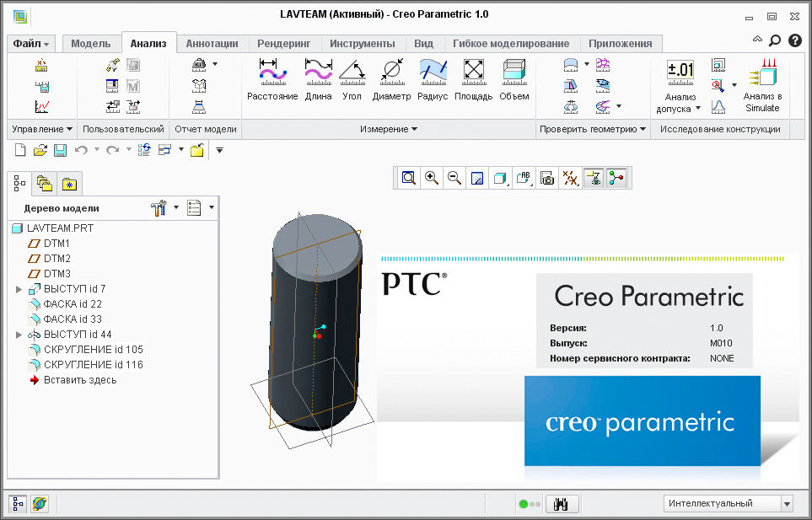812x520 pixels.
Task: Open the Файл menu
Action: click(31, 44)
